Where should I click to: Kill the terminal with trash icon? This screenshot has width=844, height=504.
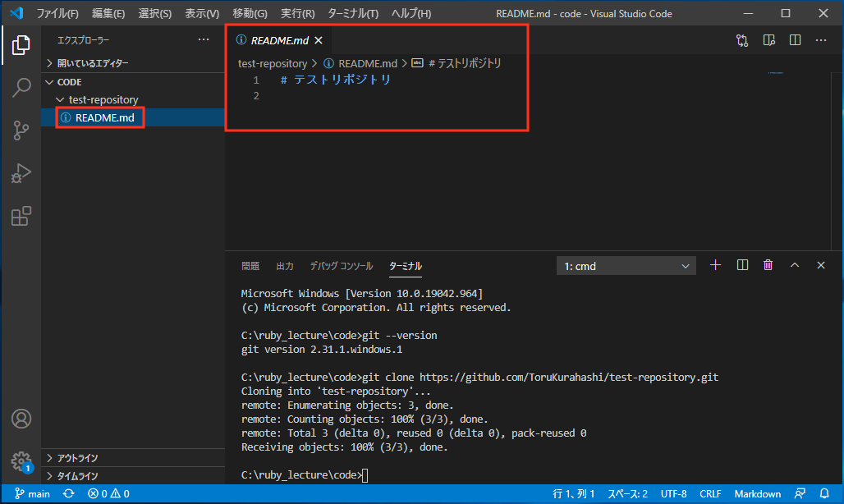click(768, 265)
